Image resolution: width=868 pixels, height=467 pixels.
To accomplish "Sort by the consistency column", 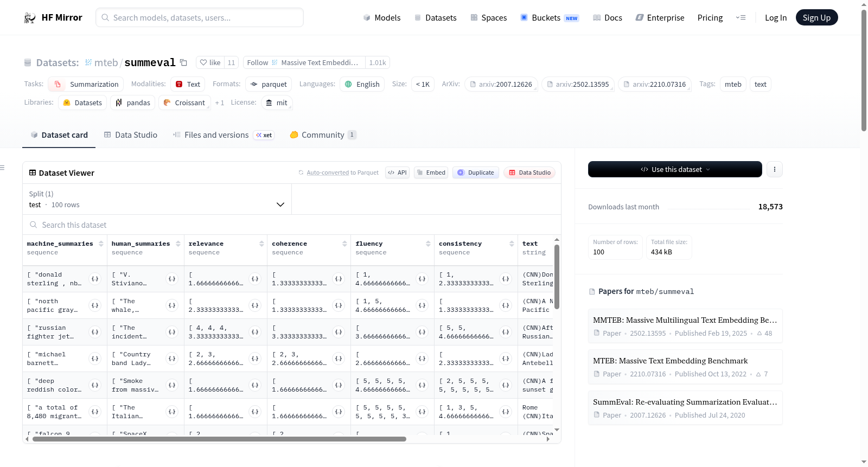I will [x=512, y=244].
